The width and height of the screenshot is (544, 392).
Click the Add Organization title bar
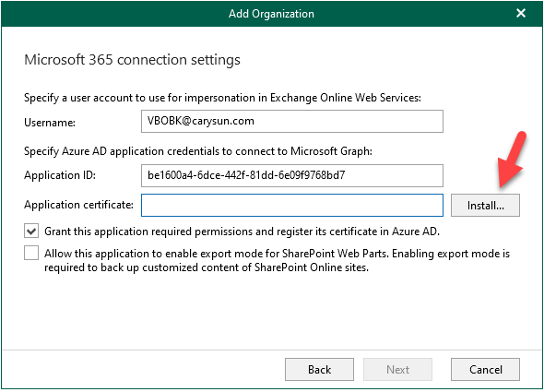[271, 14]
